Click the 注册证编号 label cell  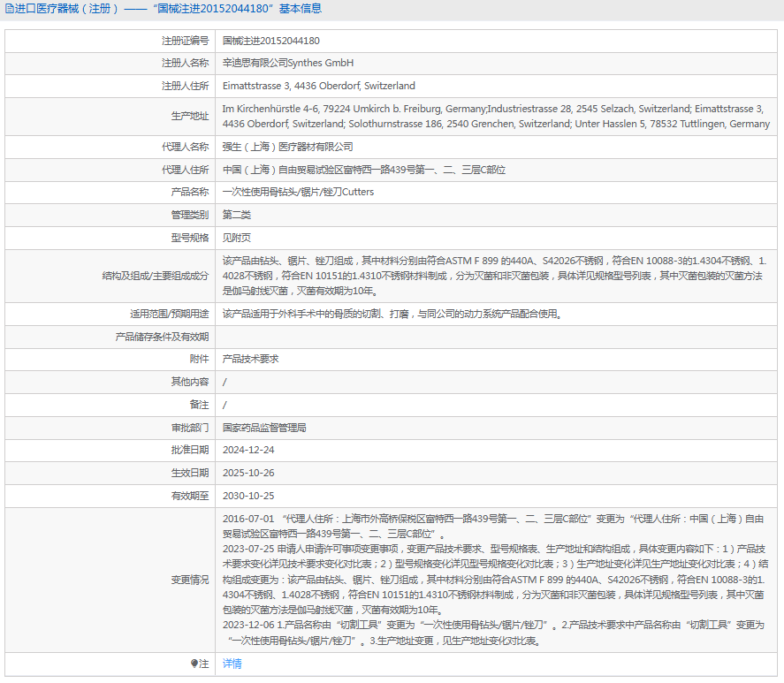[x=185, y=41]
